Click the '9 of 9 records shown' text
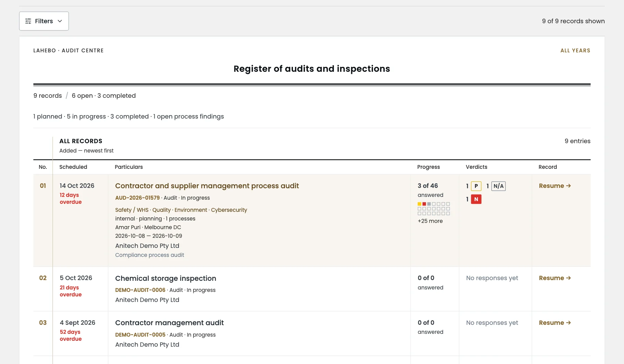The height and width of the screenshot is (364, 624). (573, 21)
